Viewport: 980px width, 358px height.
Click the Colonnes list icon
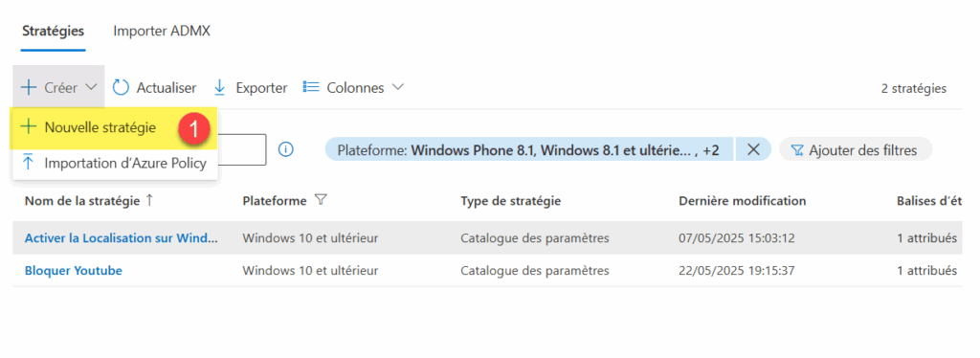click(311, 87)
